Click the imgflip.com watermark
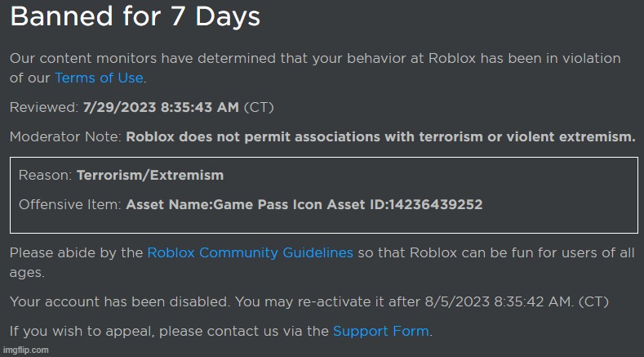 pyautogui.click(x=25, y=350)
